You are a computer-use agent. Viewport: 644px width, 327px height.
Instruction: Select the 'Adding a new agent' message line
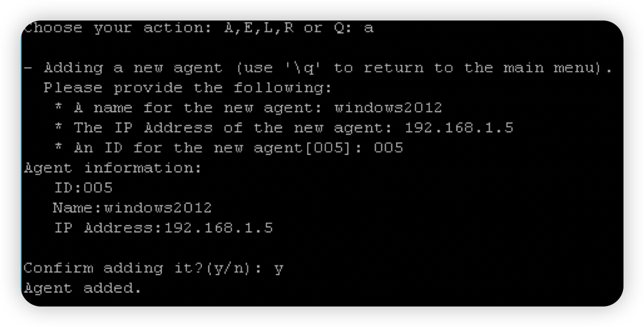pos(318,67)
